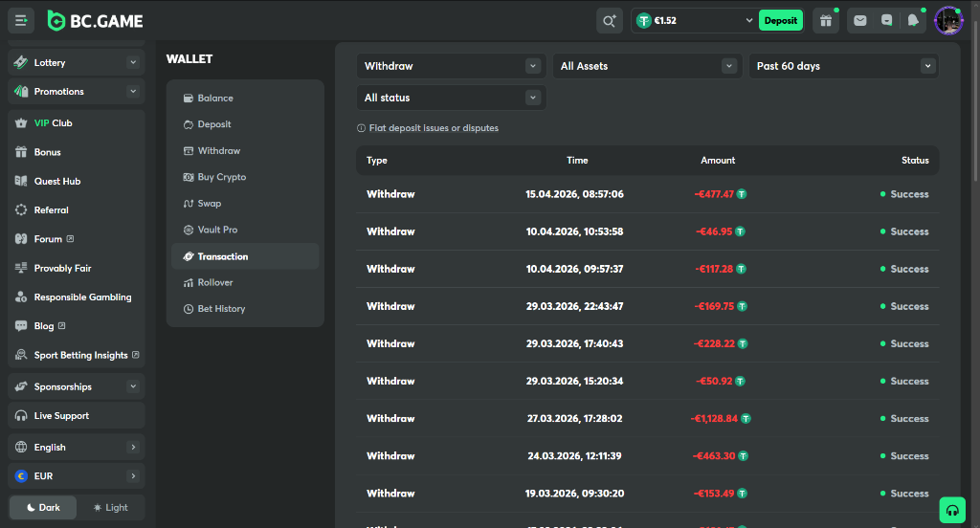The width and height of the screenshot is (980, 528).
Task: Open Rollover in wallet menu
Action: (245, 282)
